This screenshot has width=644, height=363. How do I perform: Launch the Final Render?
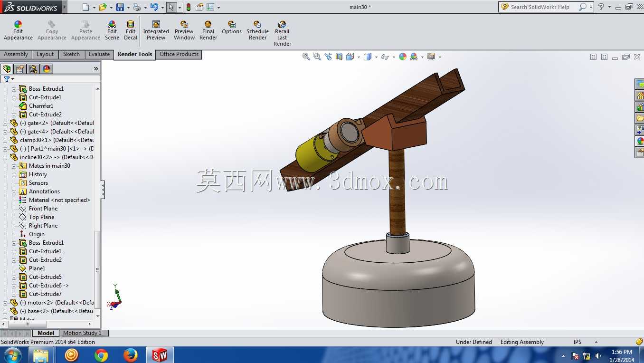pos(208,30)
